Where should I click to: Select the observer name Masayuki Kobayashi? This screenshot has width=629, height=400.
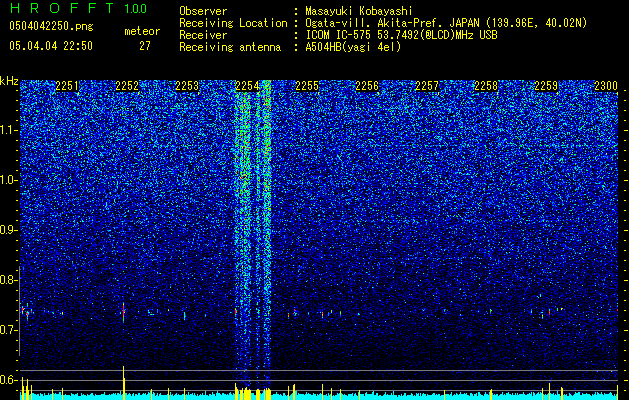click(359, 11)
